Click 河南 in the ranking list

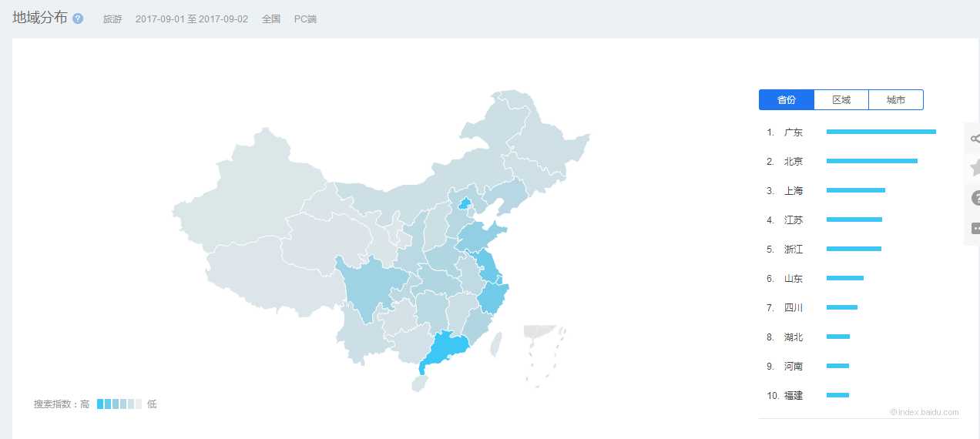pyautogui.click(x=794, y=367)
